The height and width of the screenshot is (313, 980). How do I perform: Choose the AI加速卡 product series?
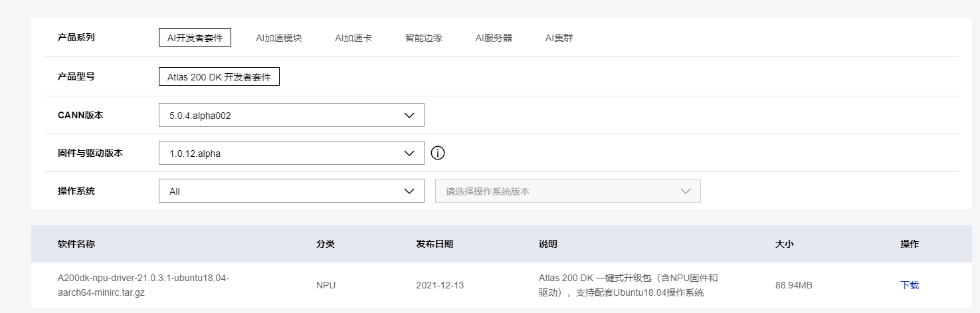353,38
